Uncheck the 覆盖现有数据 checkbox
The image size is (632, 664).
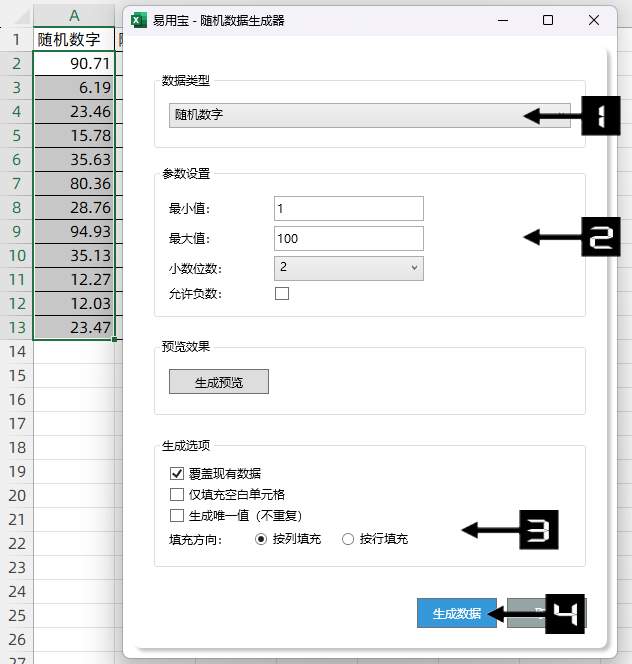(x=178, y=474)
